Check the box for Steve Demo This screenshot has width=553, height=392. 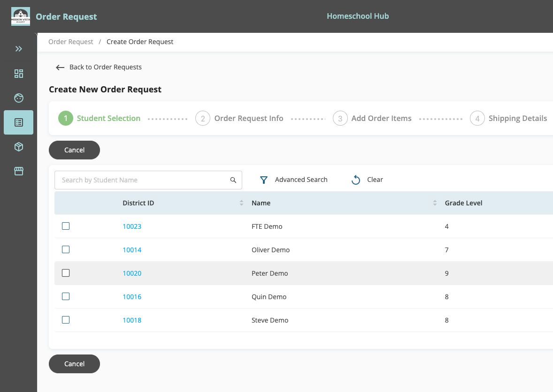click(66, 320)
